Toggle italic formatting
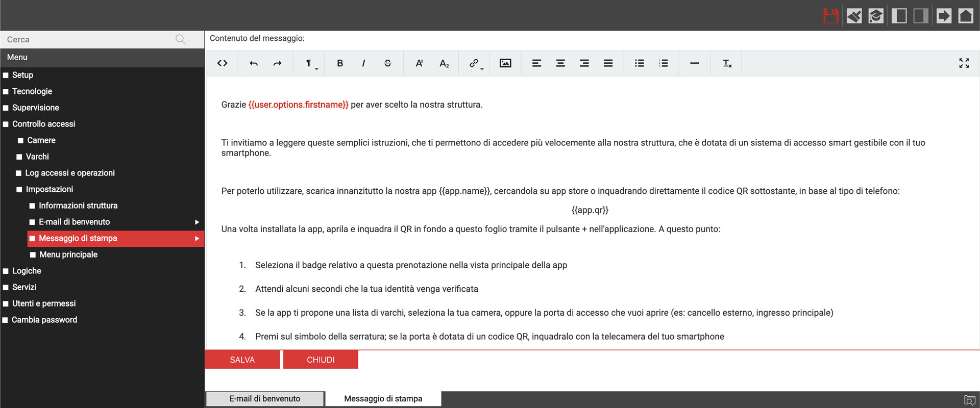Image resolution: width=980 pixels, height=408 pixels. (x=363, y=63)
